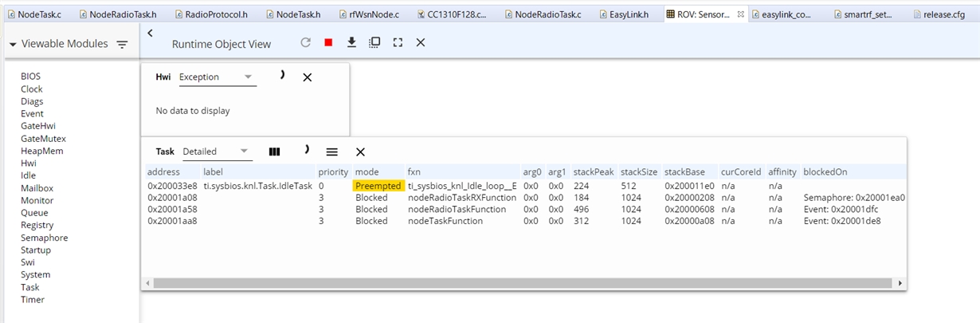Close the Hwi Exception panel
This screenshot has height=323, width=980.
click(308, 77)
